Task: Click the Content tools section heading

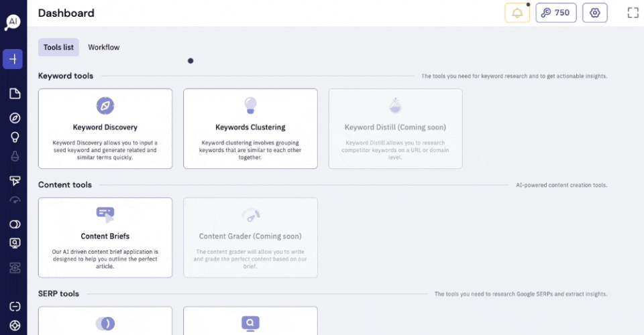Action: point(65,185)
